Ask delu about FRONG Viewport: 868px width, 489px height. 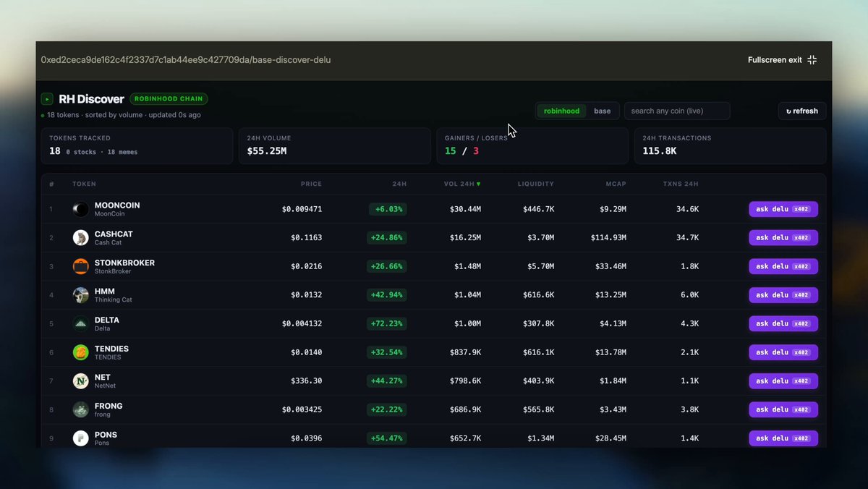pyautogui.click(x=783, y=409)
